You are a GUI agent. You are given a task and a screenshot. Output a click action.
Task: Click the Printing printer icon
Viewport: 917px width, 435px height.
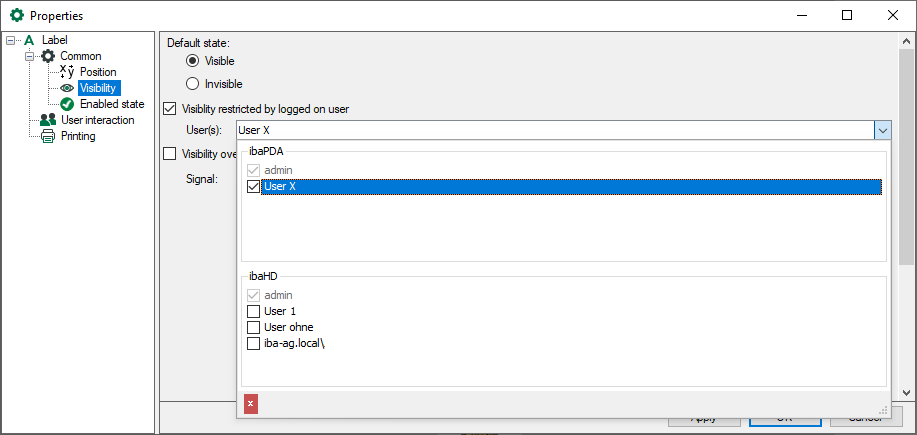tap(47, 136)
